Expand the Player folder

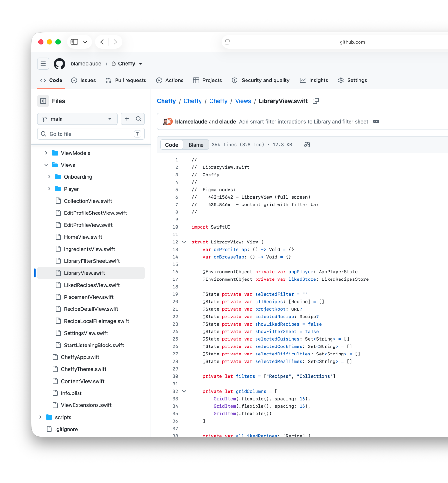click(49, 189)
